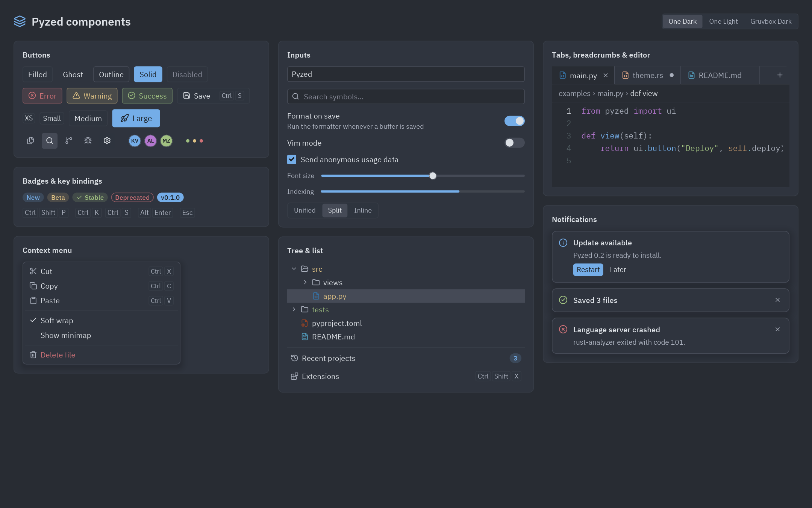Expand the tests folder

pyautogui.click(x=294, y=309)
